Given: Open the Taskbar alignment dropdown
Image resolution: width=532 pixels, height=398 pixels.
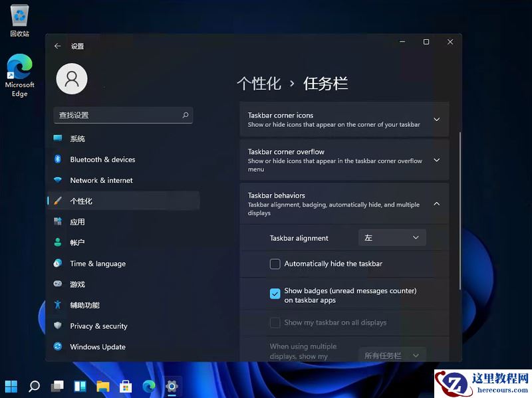Looking at the screenshot, I should coord(392,237).
